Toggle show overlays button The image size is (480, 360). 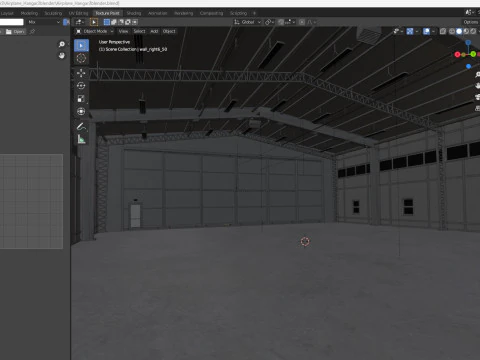pyautogui.click(x=426, y=31)
